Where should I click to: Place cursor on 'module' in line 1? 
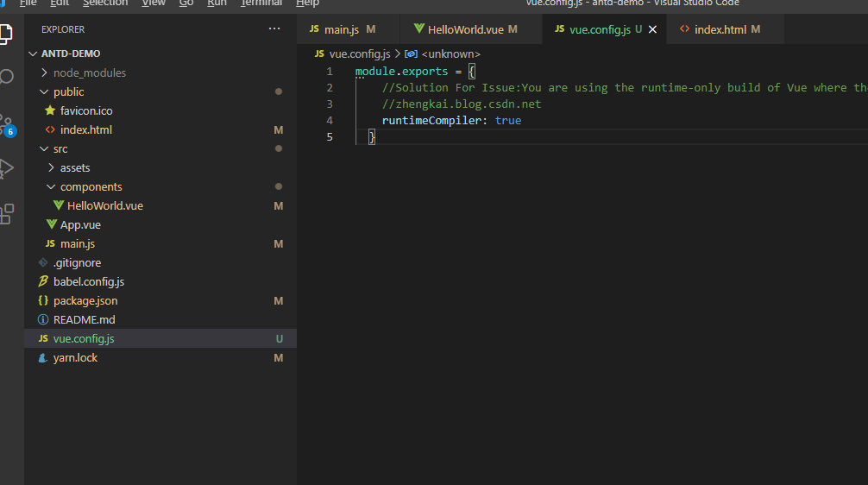click(374, 71)
